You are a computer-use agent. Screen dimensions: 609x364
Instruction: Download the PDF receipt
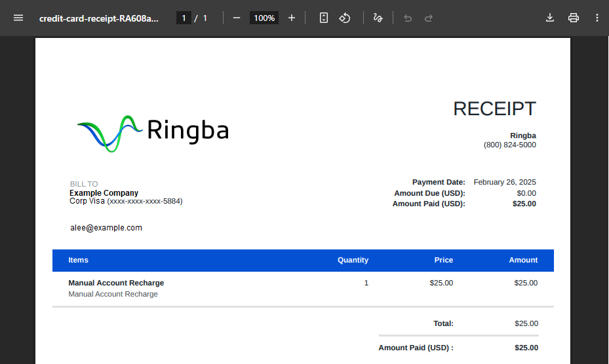pyautogui.click(x=549, y=18)
